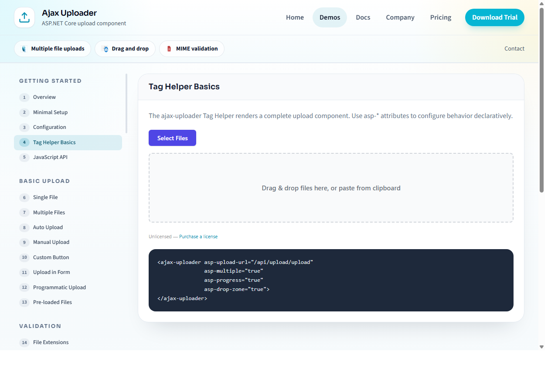Image resolution: width=558 pixels, height=392 pixels.
Task: Open Configuration in the sidebar
Action: coord(68,127)
